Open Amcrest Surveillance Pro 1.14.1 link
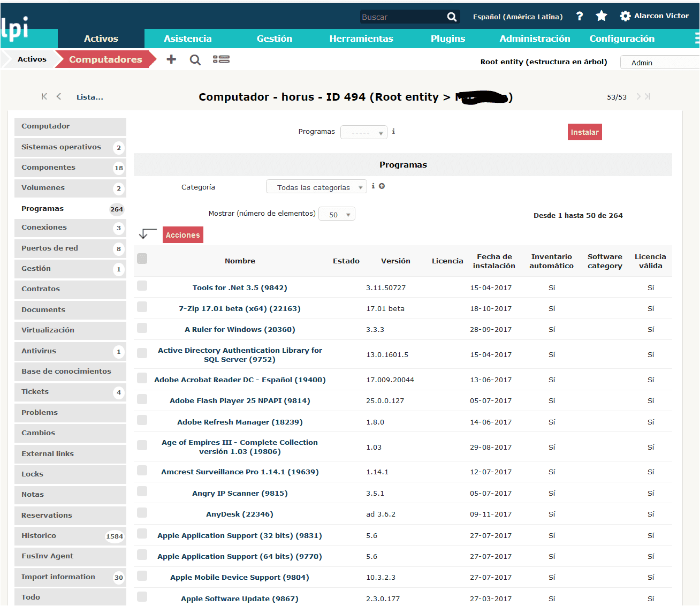700x606 pixels. click(x=240, y=472)
